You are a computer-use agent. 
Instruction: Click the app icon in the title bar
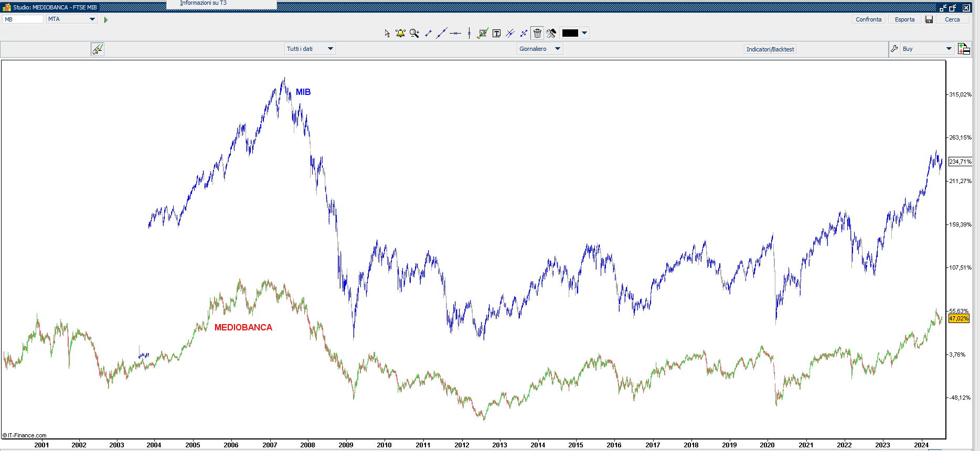[x=7, y=7]
